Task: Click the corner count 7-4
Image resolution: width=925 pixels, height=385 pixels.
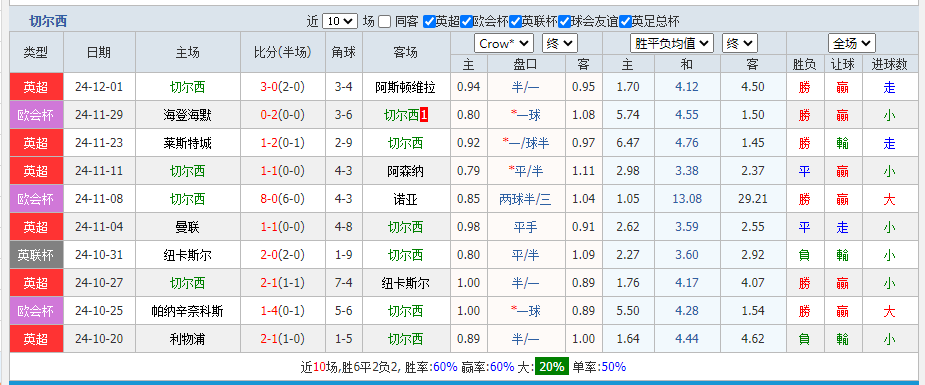Action: pos(343,283)
